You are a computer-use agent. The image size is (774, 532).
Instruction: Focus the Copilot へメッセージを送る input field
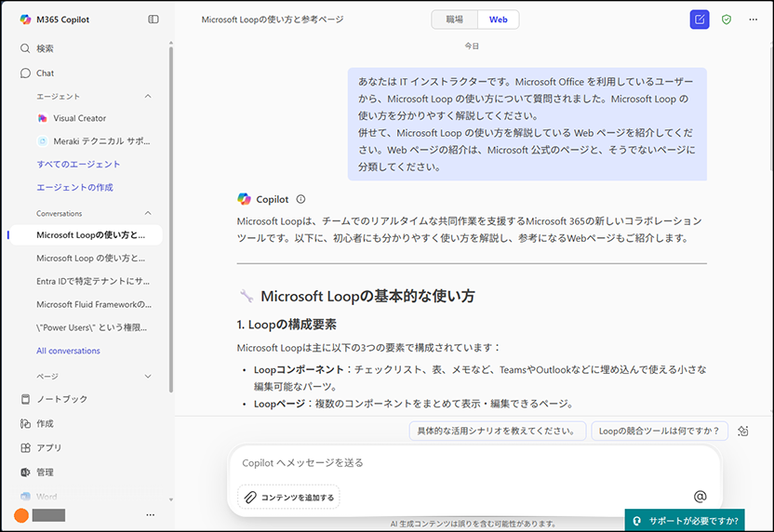[474, 463]
